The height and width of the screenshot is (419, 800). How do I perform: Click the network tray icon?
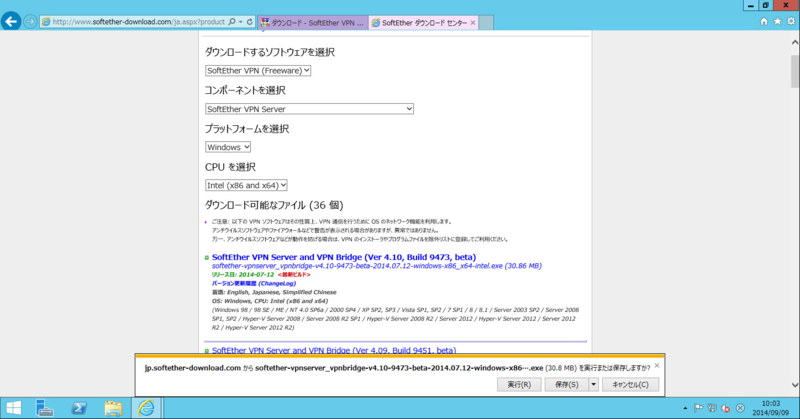(x=712, y=408)
